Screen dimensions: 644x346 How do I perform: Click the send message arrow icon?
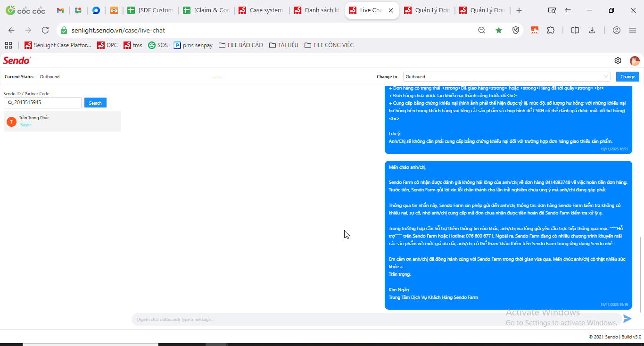[x=627, y=319]
